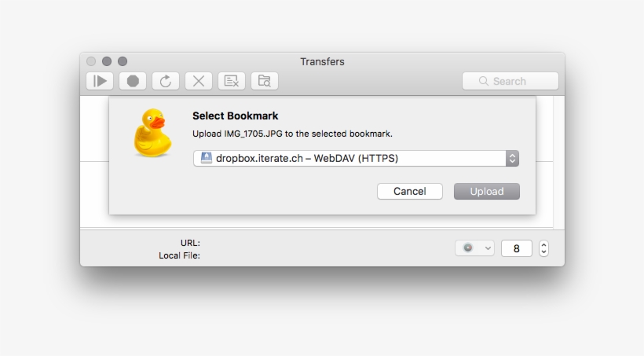Click the connections number field showing 8
644x356 pixels.
click(516, 248)
